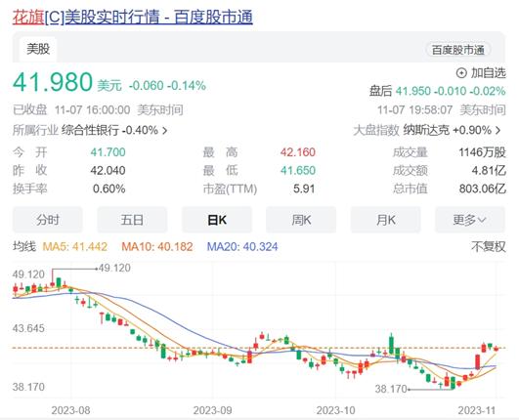Image resolution: width=519 pixels, height=420 pixels.
Task: Click the 38.170 low-point annotation on chart
Action: point(391,390)
